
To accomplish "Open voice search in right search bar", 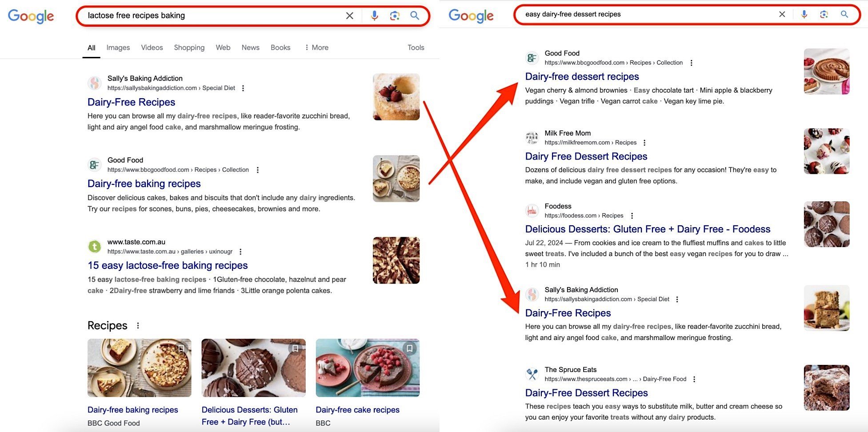I will point(804,14).
